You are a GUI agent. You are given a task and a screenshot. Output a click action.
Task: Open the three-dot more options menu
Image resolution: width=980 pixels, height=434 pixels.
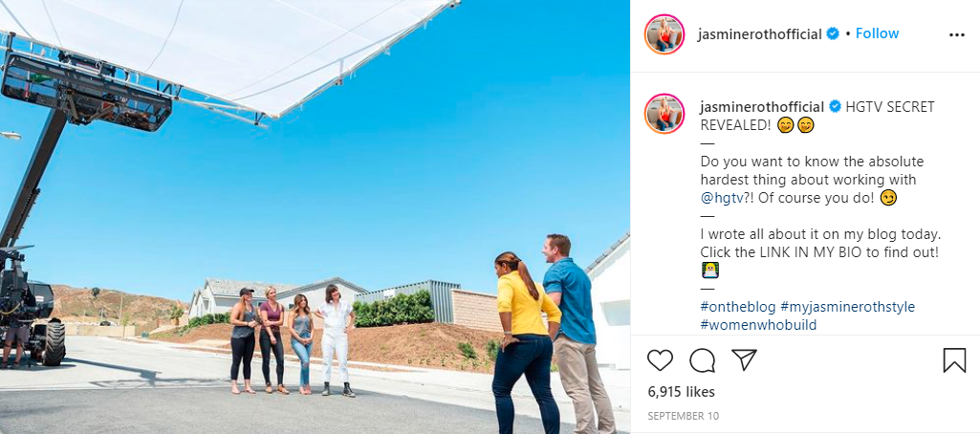click(957, 35)
